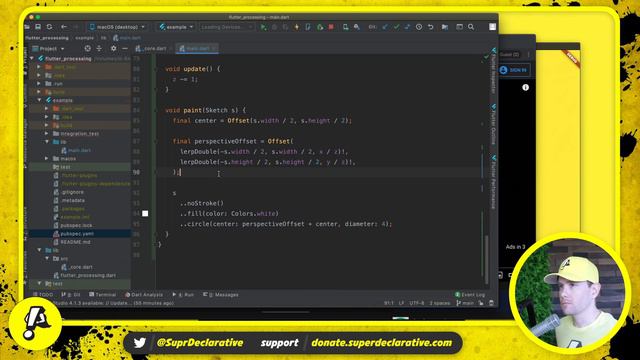The height and width of the screenshot is (360, 640).
Task: Click the collapse-all icon in Project panel
Action: click(x=99, y=49)
